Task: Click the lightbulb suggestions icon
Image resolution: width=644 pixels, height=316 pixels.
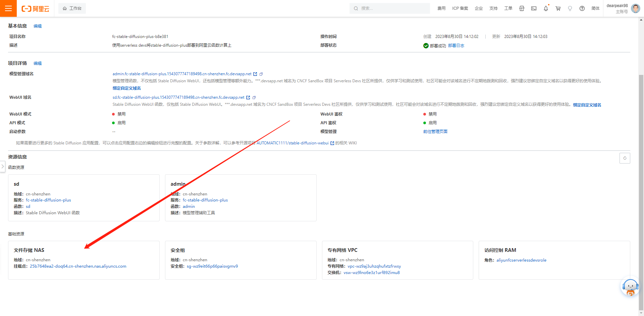Action: tap(570, 8)
